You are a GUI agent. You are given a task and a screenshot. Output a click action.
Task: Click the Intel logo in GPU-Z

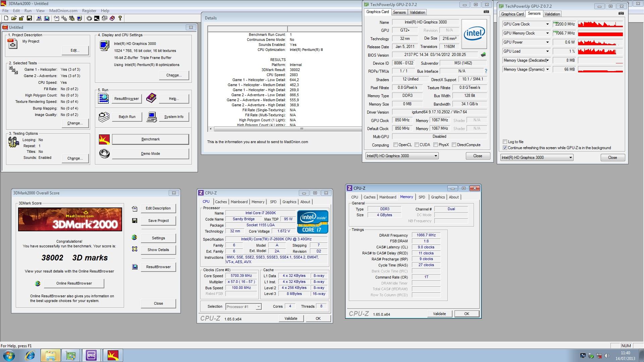click(x=474, y=34)
